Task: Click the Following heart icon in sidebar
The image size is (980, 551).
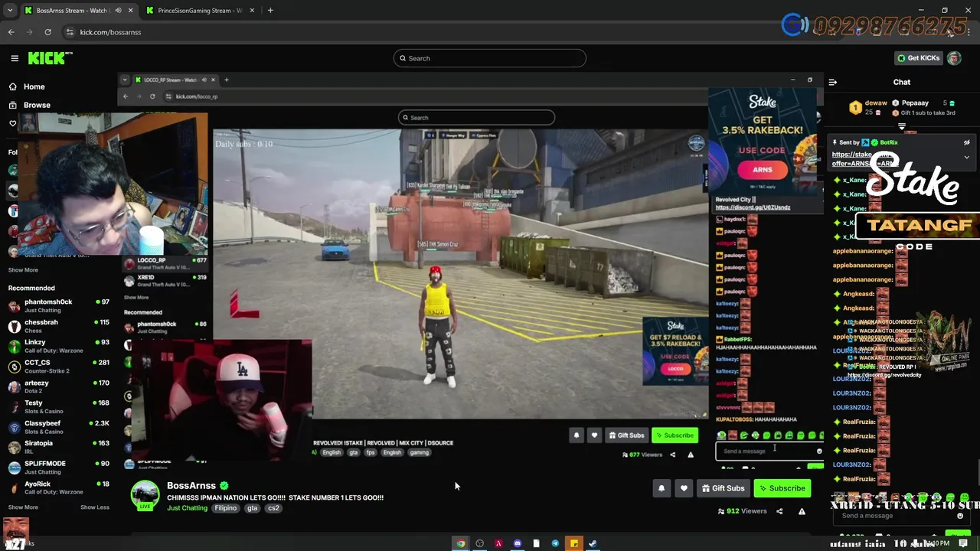Action: 12,123
